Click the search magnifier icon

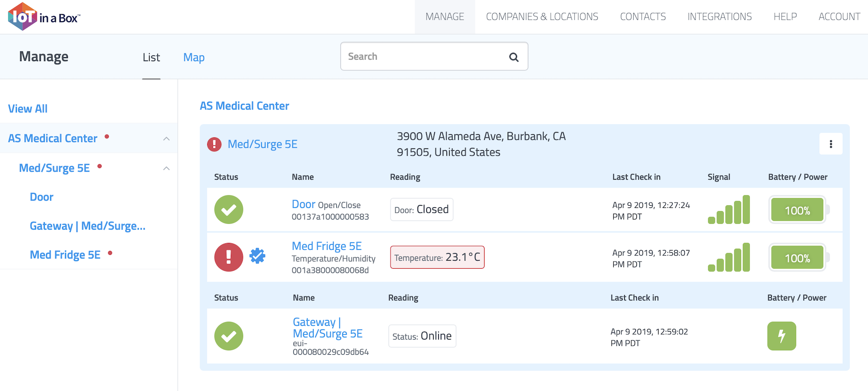[513, 57]
